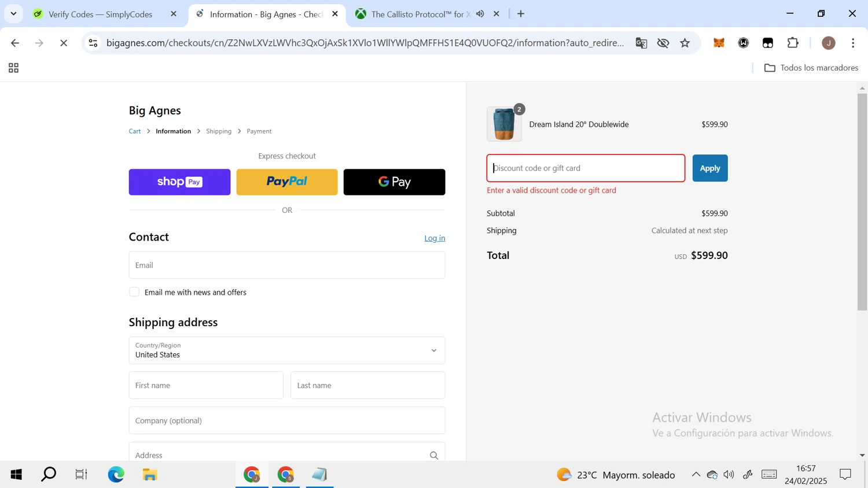
Task: Launch Microsoft Edge from taskbar
Action: click(116, 475)
